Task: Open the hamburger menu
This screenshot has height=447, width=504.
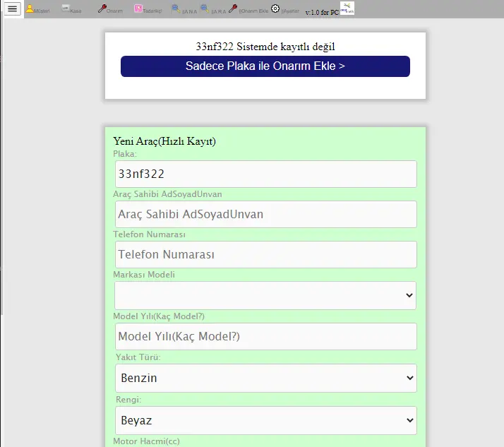Action: (12, 9)
